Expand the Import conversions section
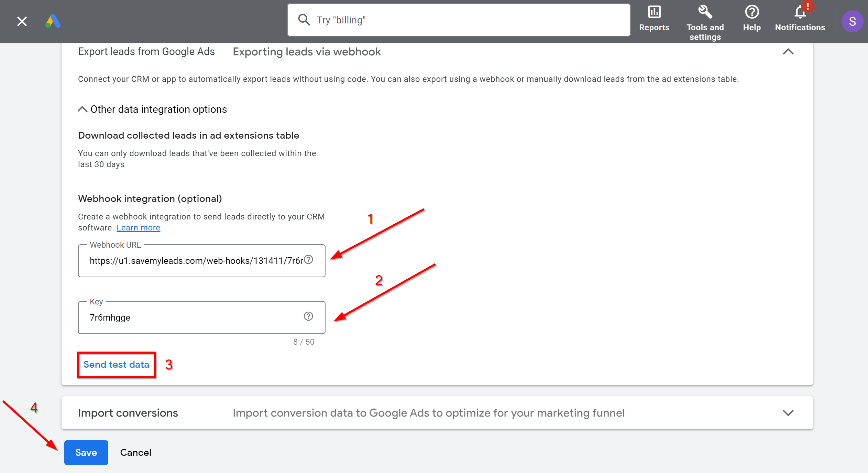This screenshot has height=473, width=868. coord(788,413)
